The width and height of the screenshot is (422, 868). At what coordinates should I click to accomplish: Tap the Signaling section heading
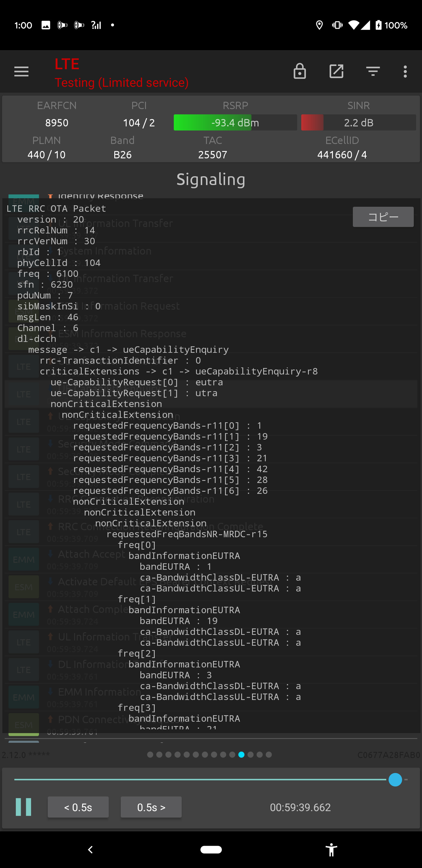pyautogui.click(x=211, y=179)
